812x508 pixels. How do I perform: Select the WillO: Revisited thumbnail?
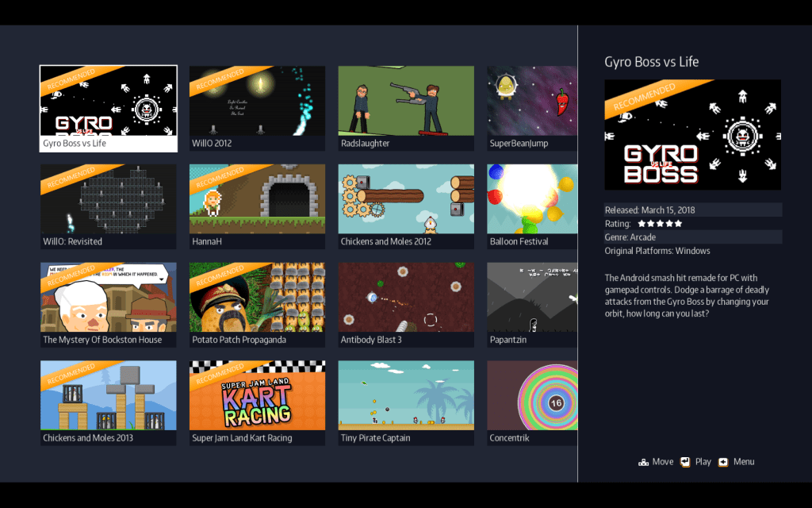point(109,206)
